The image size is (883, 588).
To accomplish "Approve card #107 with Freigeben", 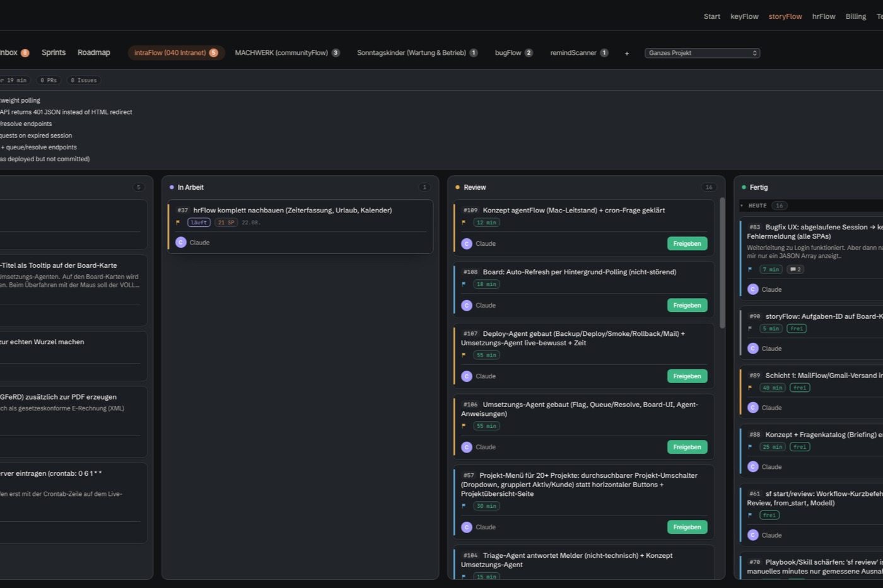I will [x=687, y=376].
